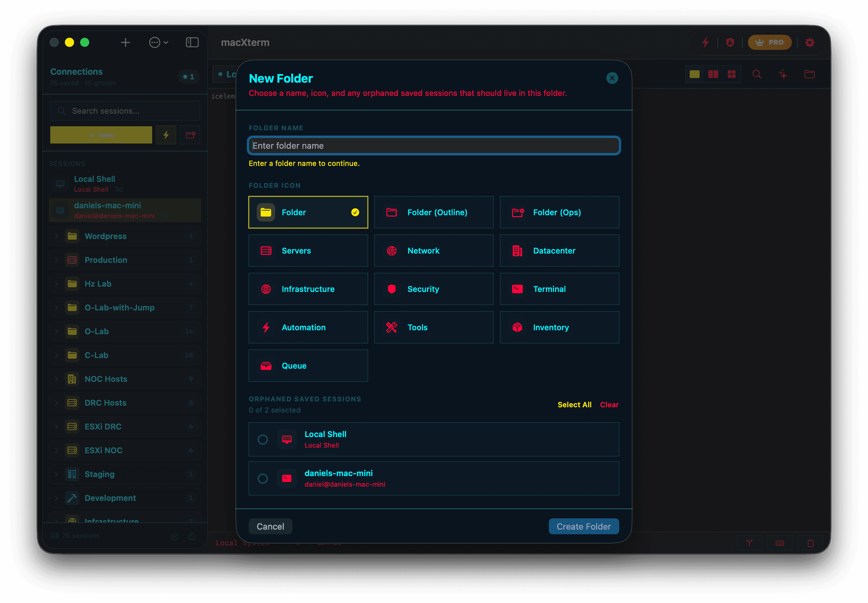Select the single pane layout icon

[x=694, y=74]
